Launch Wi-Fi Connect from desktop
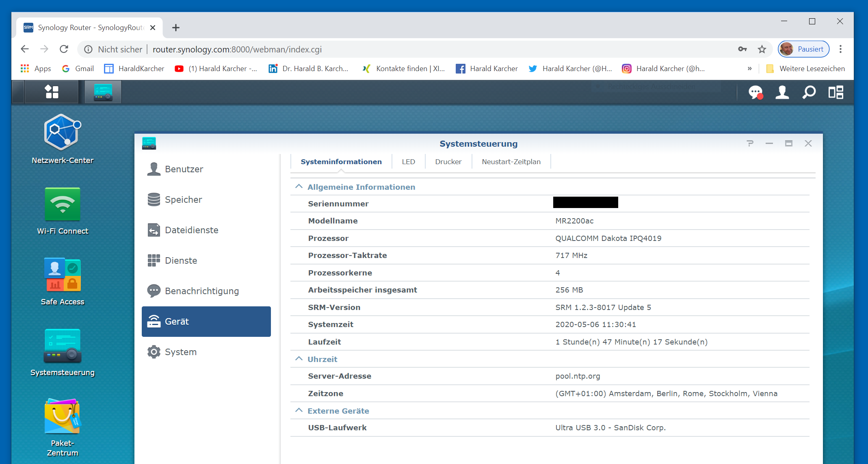 (x=62, y=204)
